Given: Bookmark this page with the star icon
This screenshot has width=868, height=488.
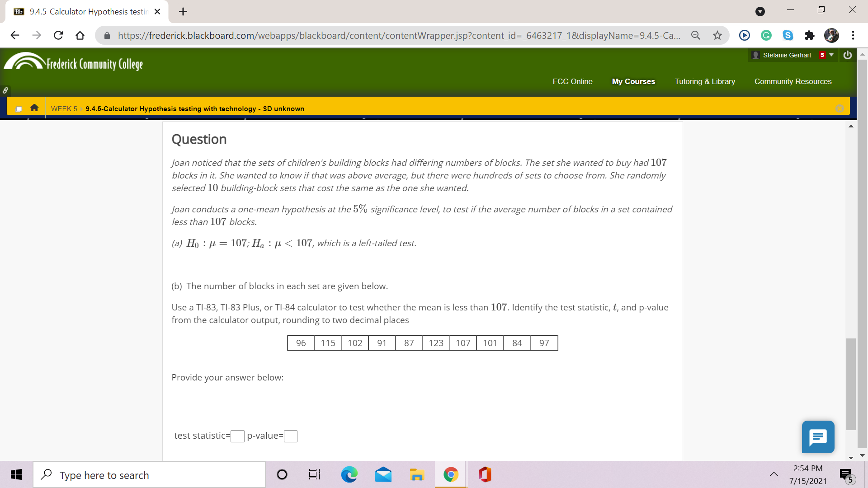Looking at the screenshot, I should pos(717,35).
